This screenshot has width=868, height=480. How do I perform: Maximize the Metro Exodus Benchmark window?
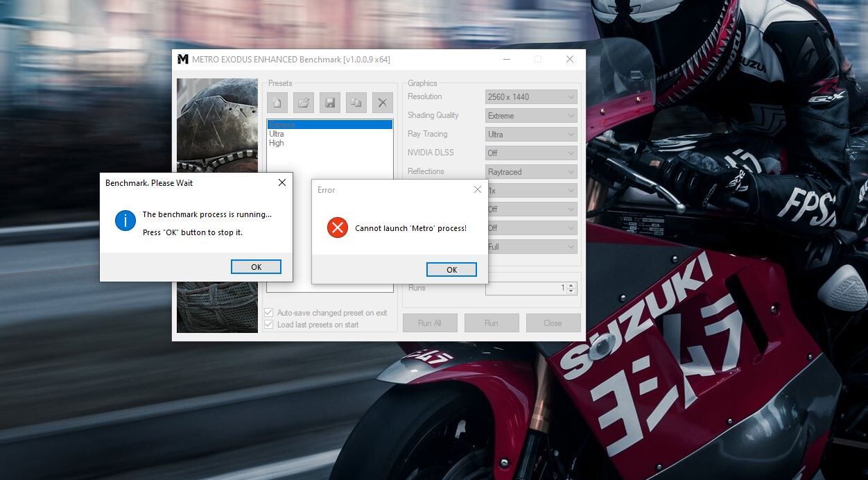[538, 60]
